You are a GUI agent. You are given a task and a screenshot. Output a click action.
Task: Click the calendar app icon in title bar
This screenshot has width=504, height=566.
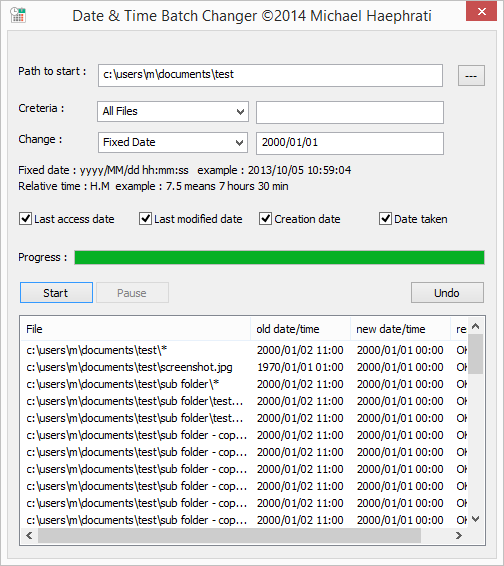pos(18,15)
